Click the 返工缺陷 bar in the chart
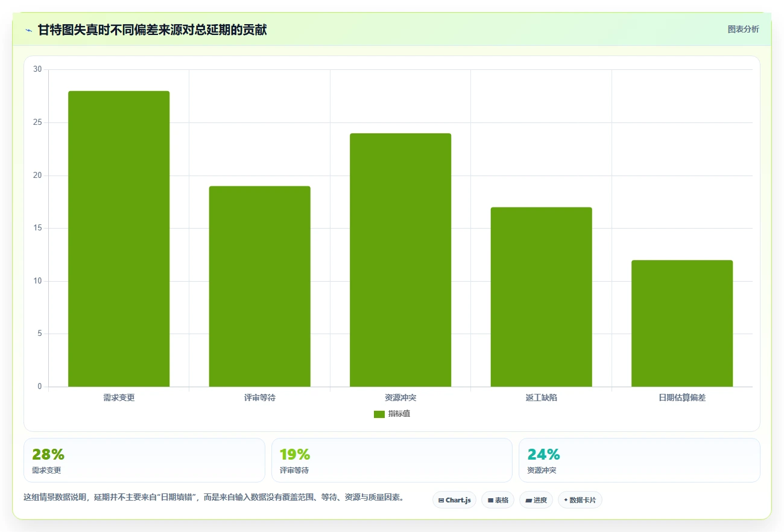Image resolution: width=784 pixels, height=532 pixels. [x=541, y=297]
